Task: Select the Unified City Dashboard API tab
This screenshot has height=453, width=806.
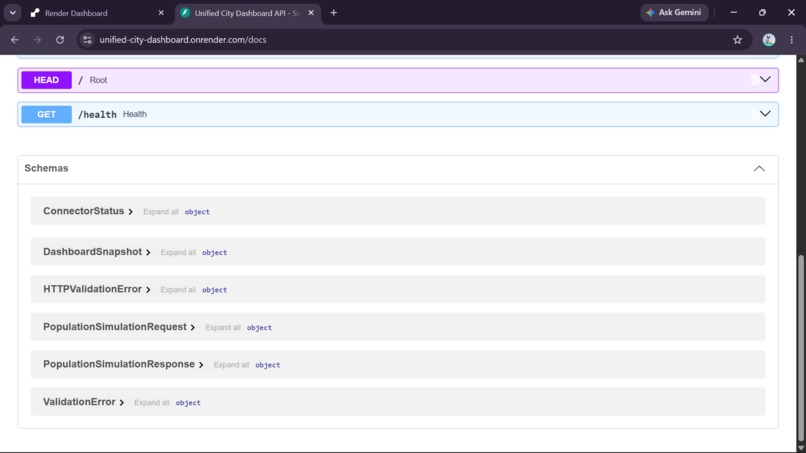Action: pyautogui.click(x=248, y=13)
